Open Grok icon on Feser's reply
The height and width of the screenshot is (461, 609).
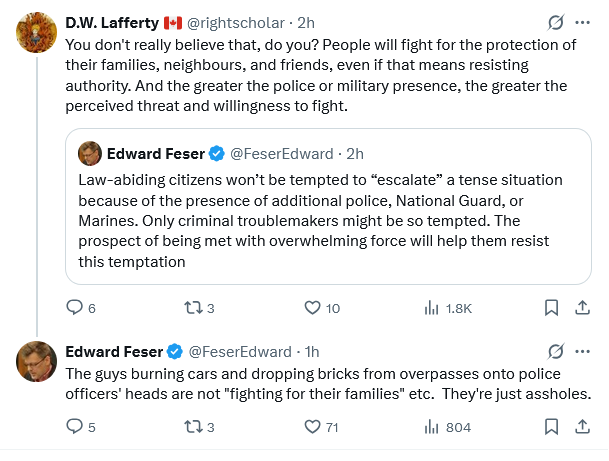click(x=557, y=351)
